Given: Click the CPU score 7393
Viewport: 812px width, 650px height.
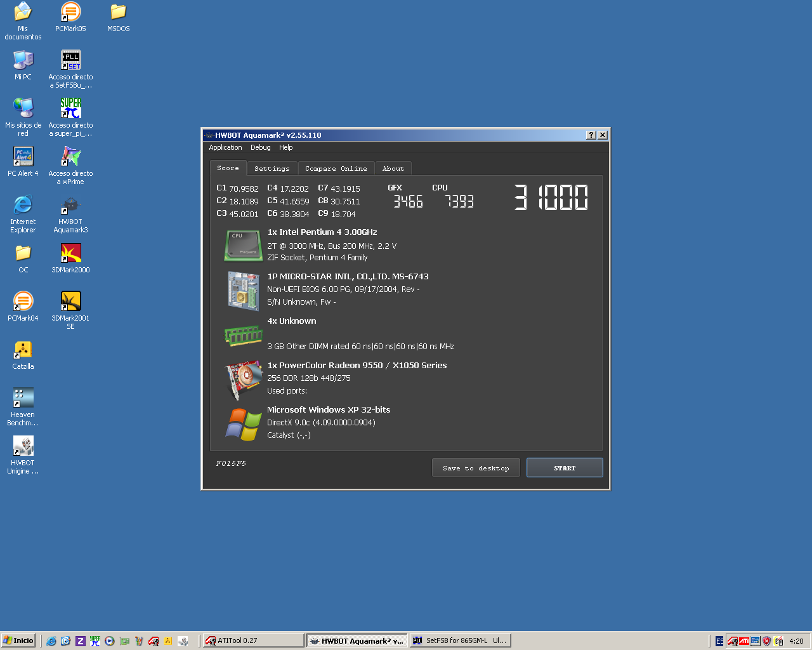Looking at the screenshot, I should [x=459, y=201].
